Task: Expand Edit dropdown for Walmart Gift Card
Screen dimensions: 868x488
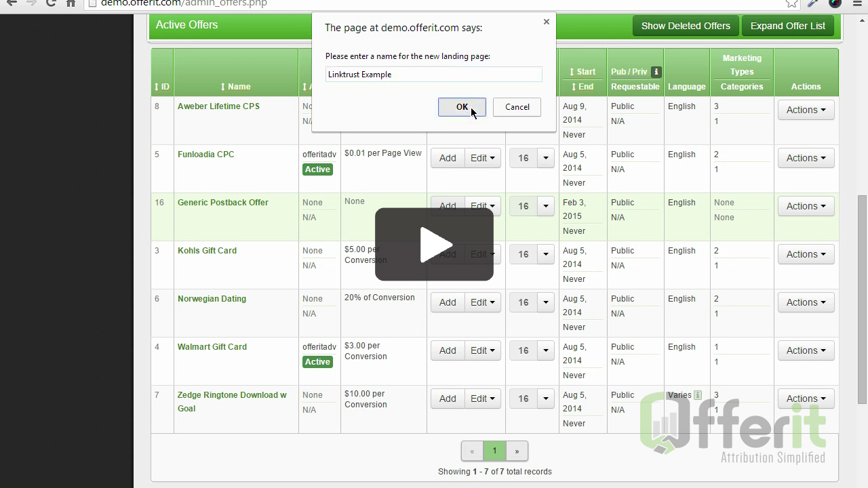Action: click(x=483, y=350)
